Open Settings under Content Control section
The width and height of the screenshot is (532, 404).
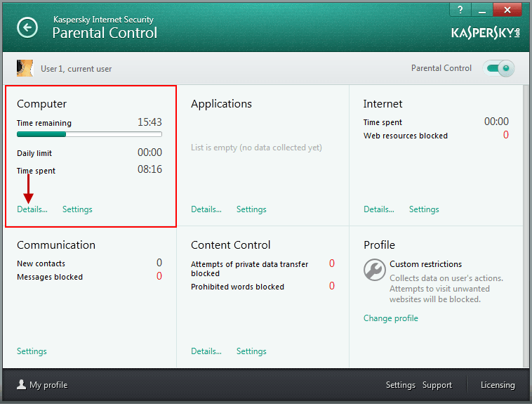[251, 351]
